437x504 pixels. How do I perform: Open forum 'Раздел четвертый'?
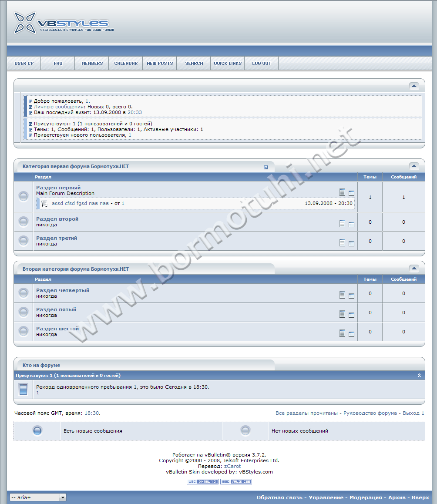63,290
